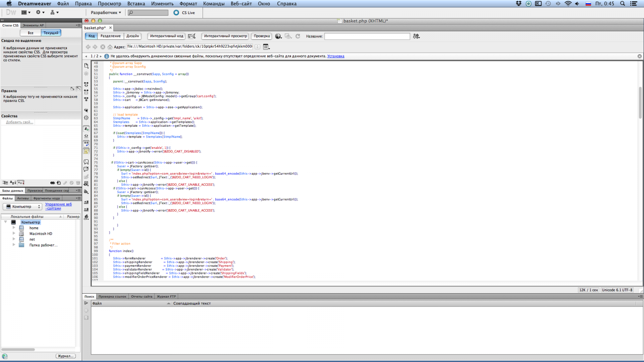This screenshot has width=644, height=362.
Task: Switch to Код view
Action: click(x=92, y=36)
